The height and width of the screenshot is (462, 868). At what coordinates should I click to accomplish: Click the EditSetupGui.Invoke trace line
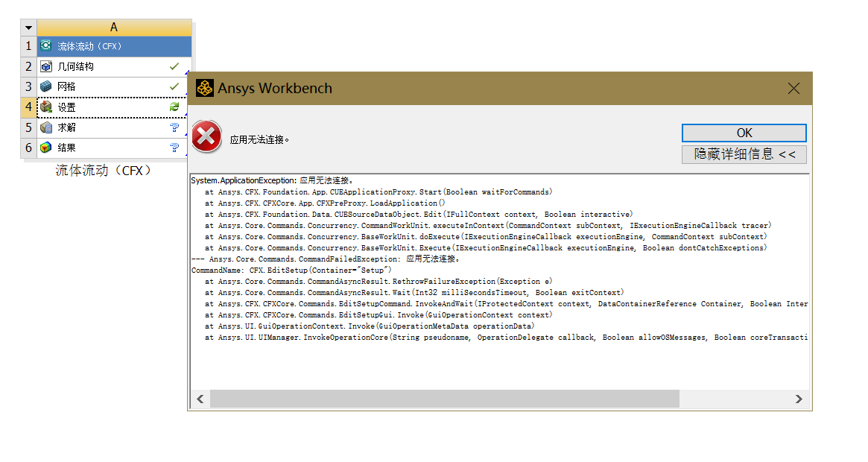[x=378, y=314]
